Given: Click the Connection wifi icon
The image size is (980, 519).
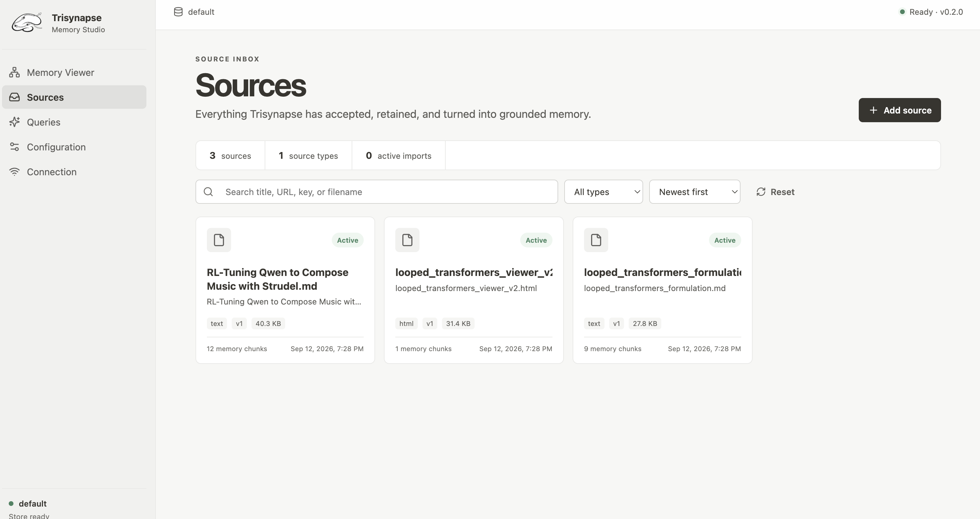Looking at the screenshot, I should tap(14, 172).
